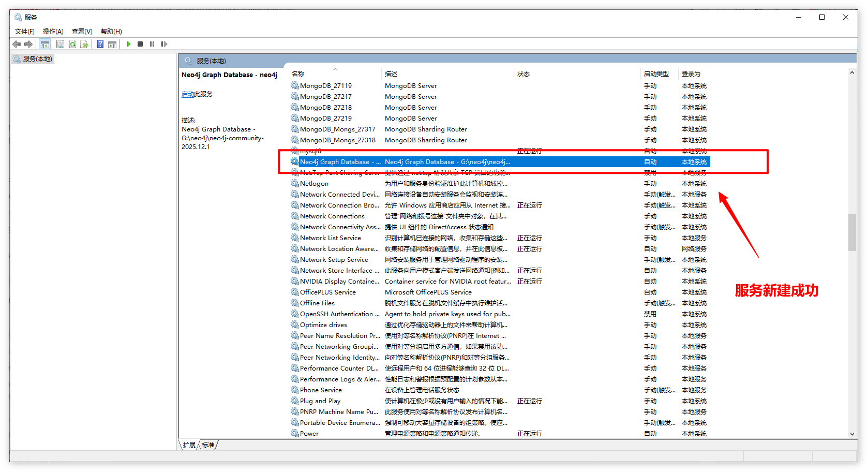Select the Network Connection Bro... row name
This screenshot has width=868, height=472.
[x=340, y=205]
